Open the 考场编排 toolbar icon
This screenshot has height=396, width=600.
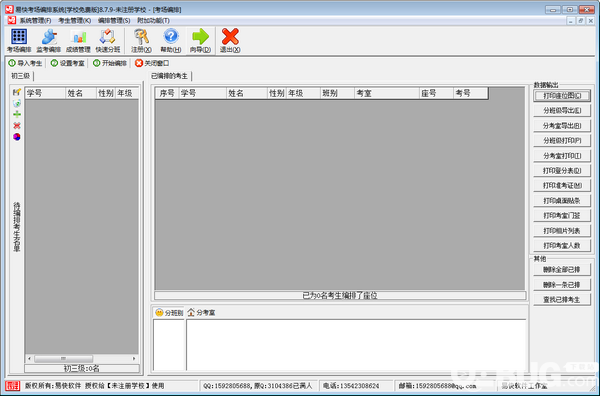click(19, 41)
